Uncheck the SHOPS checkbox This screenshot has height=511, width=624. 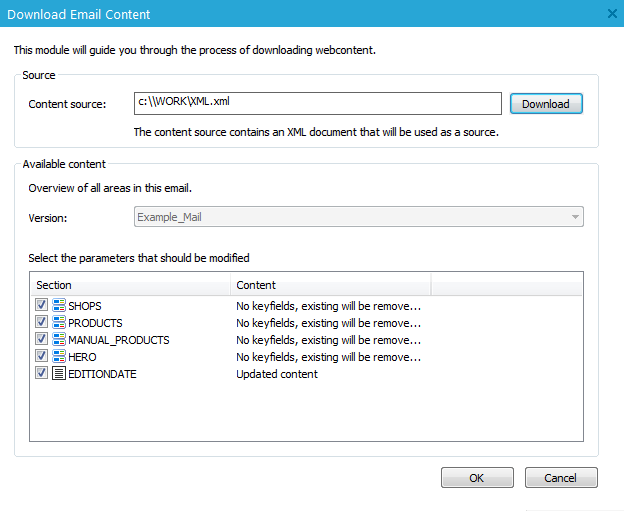[41, 306]
